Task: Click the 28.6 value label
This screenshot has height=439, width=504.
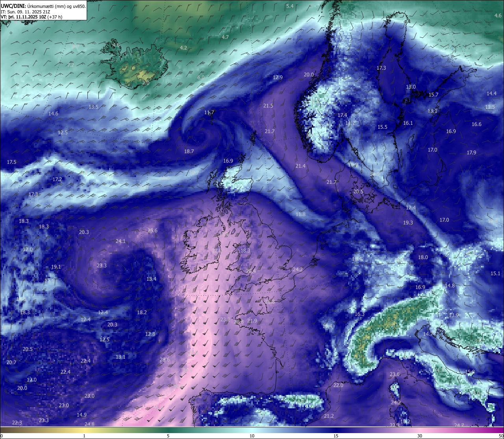Action: (x=165, y=359)
